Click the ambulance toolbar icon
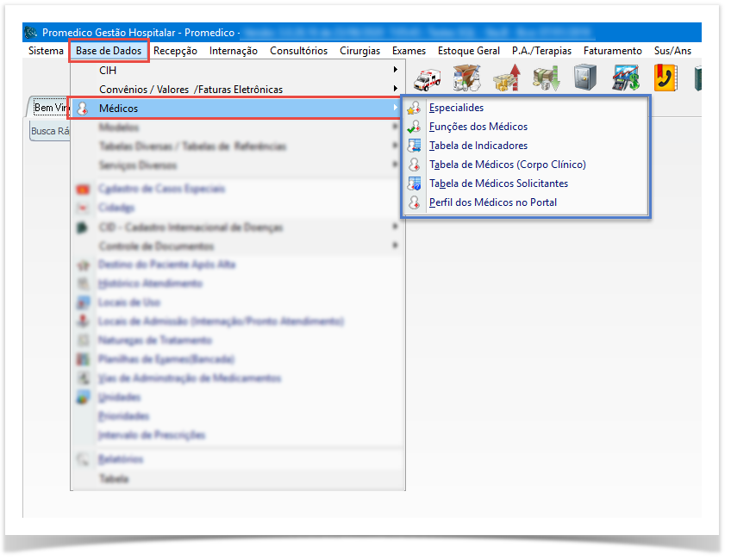Viewport: 731px width, 560px height. pyautogui.click(x=428, y=79)
